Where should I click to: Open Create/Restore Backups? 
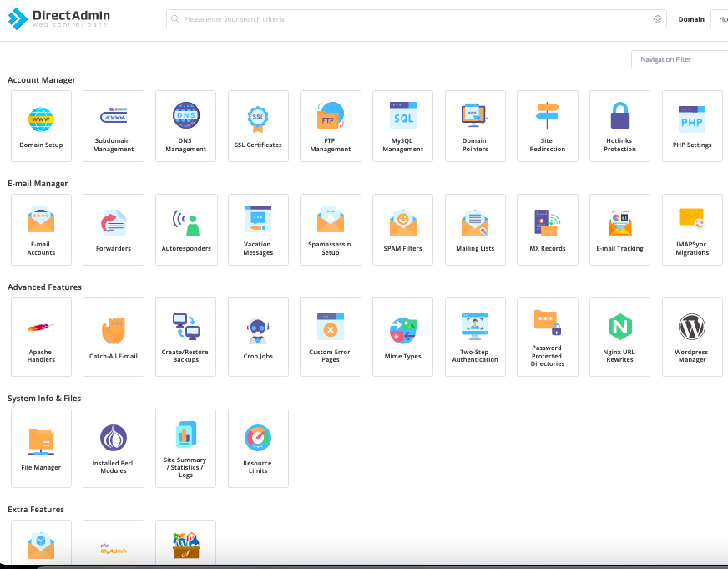pos(185,337)
